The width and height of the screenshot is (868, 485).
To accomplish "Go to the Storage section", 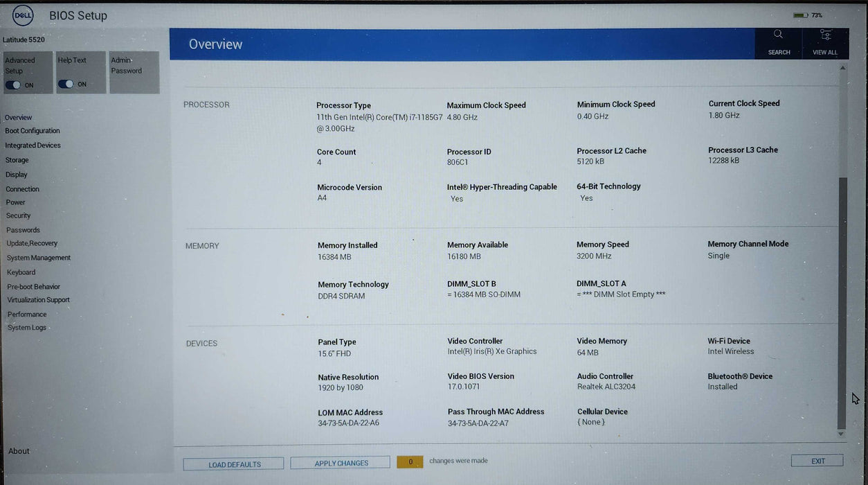I will pyautogui.click(x=17, y=160).
